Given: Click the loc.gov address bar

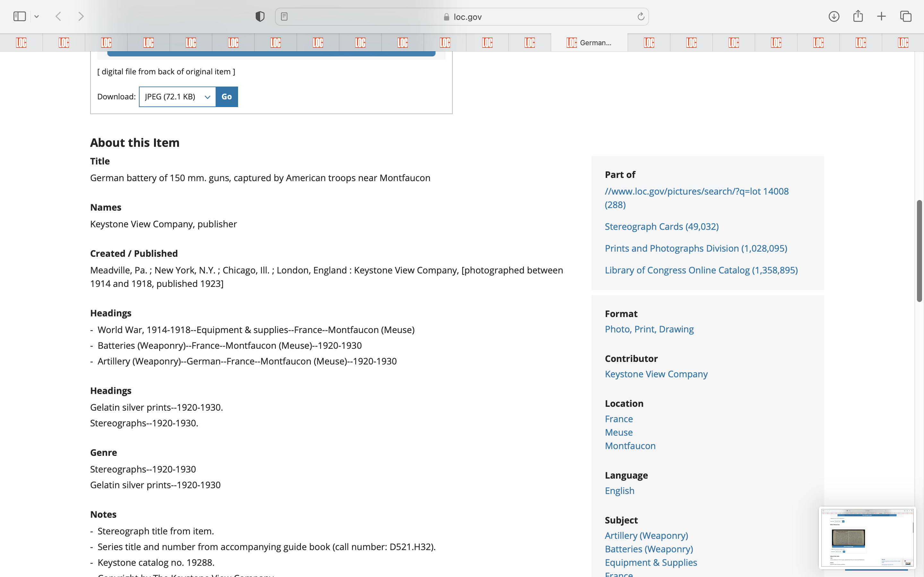Looking at the screenshot, I should [462, 17].
